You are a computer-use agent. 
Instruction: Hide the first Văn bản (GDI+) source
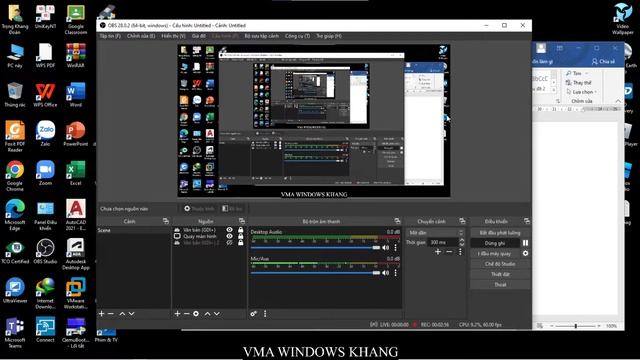pyautogui.click(x=230, y=230)
